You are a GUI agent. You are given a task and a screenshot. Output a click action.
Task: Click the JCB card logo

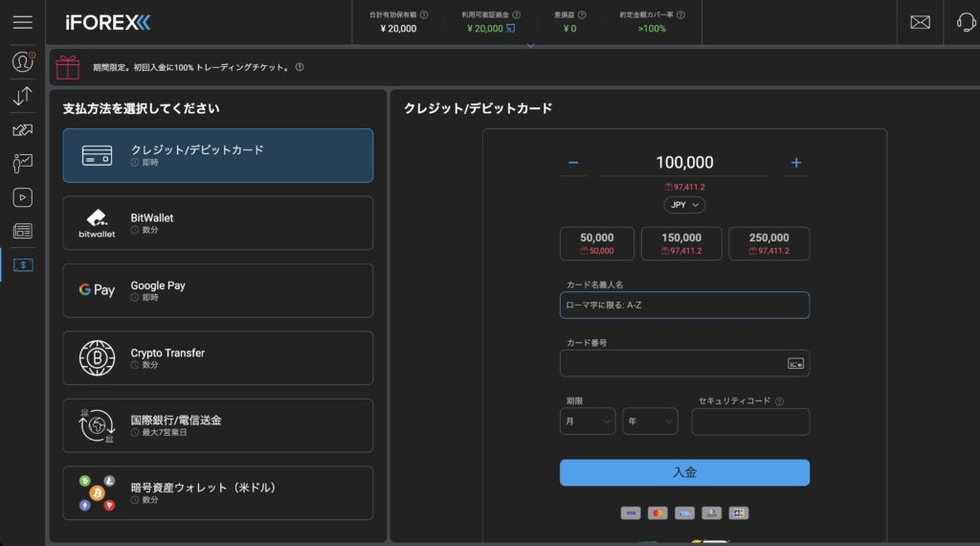(x=738, y=512)
